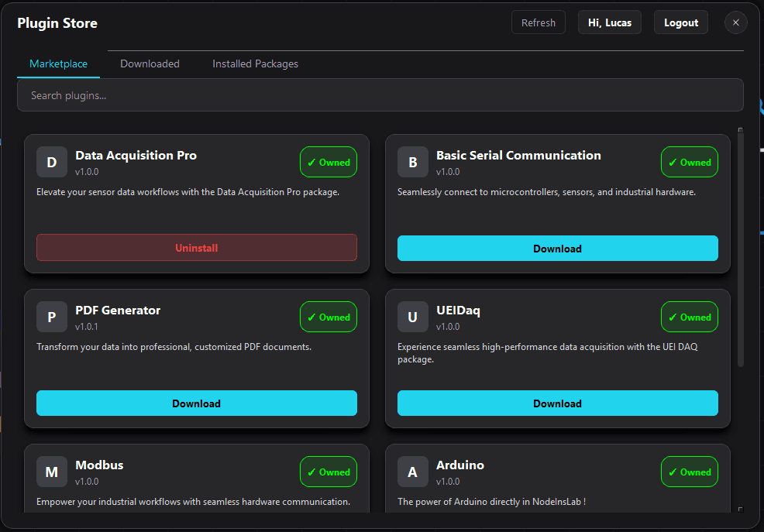Refresh the plugin list
764x532 pixels.
(x=538, y=22)
